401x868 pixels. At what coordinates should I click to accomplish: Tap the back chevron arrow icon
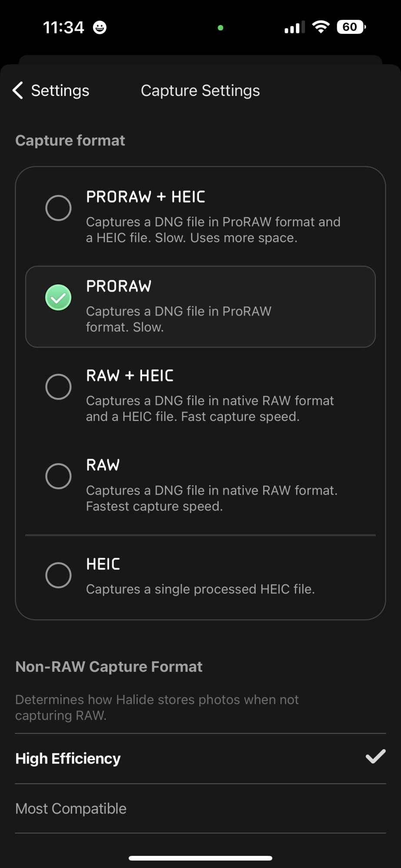click(x=18, y=90)
